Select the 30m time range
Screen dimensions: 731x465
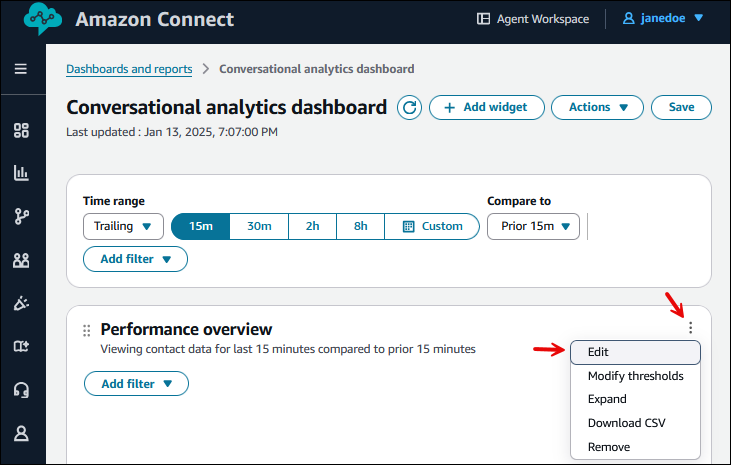click(259, 226)
